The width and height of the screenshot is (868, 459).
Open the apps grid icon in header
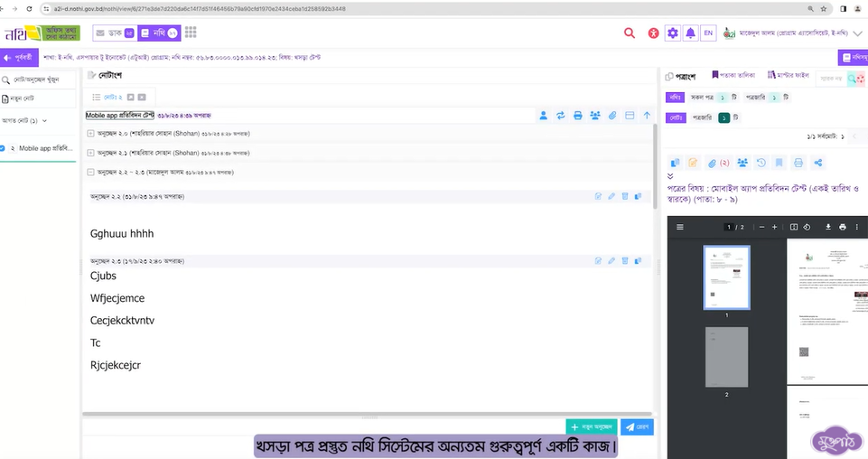point(191,33)
